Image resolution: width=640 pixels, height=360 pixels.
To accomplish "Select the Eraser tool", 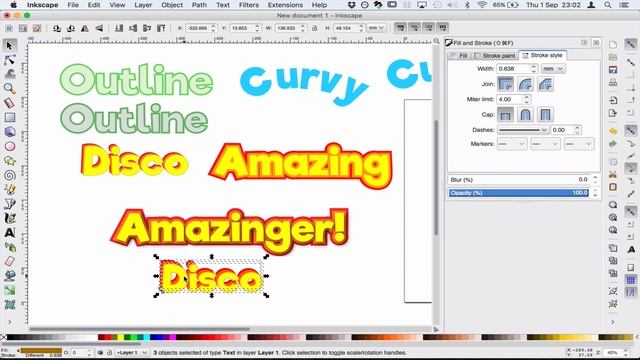I will coord(10,262).
